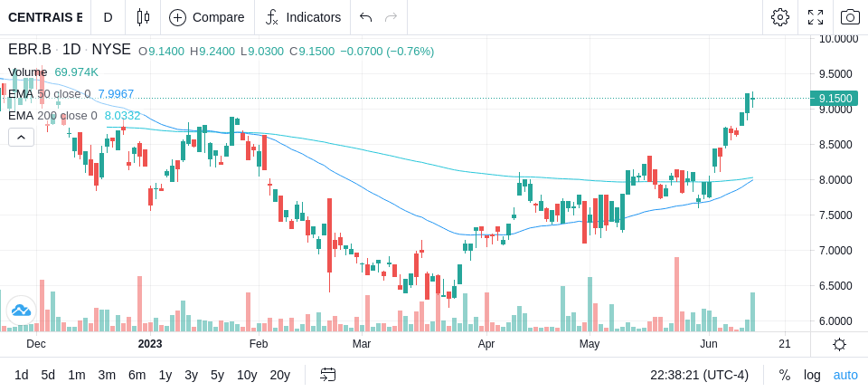The height and width of the screenshot is (392, 868).
Task: Open chart settings gear
Action: pos(780,17)
